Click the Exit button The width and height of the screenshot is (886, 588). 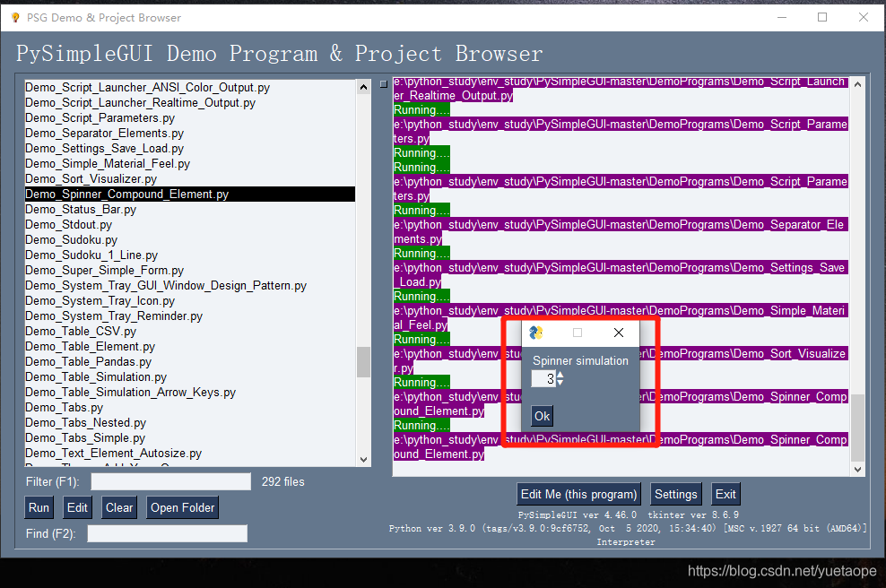(725, 494)
